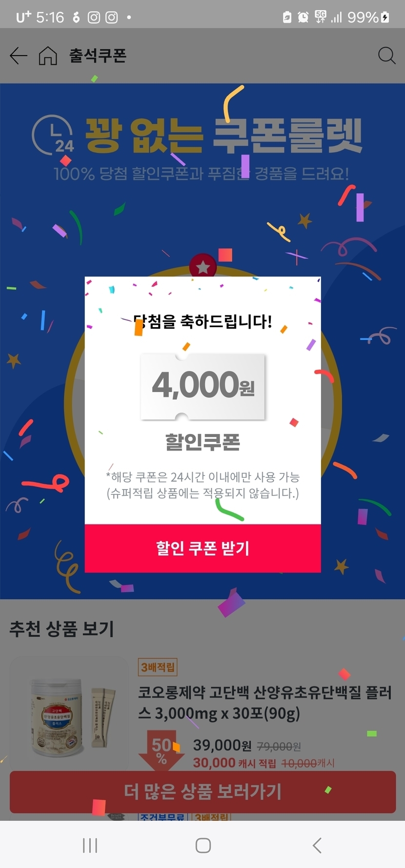Image resolution: width=405 pixels, height=868 pixels.
Task: Tap the 추천 상품 보기 heading
Action: point(61,629)
